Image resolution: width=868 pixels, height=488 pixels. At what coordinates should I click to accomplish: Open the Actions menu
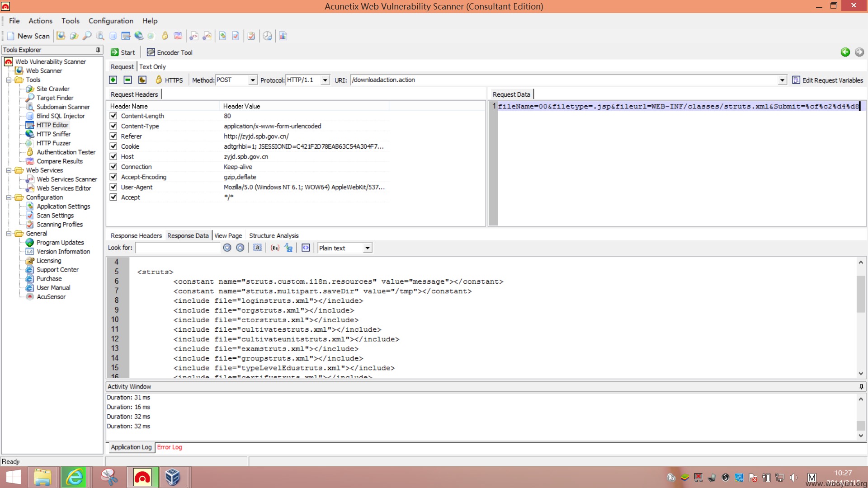(41, 21)
